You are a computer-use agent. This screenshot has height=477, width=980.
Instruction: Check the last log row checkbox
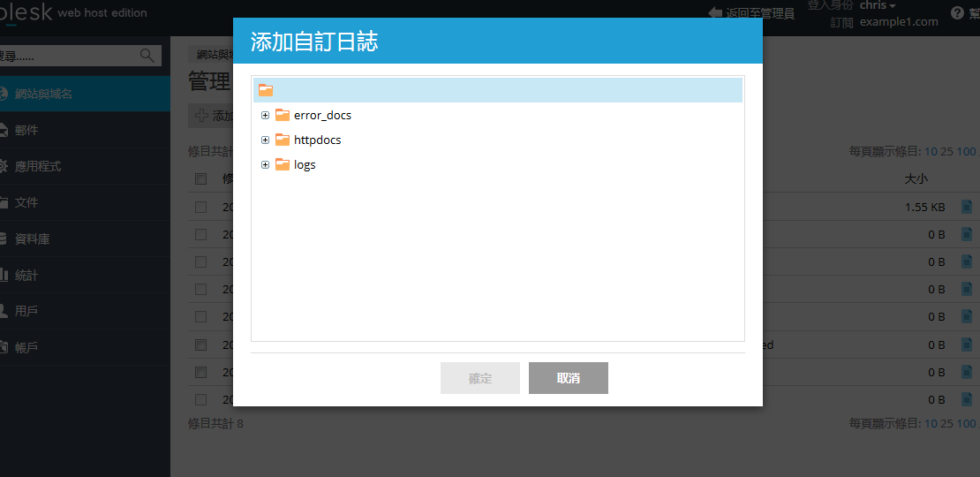tap(201, 399)
